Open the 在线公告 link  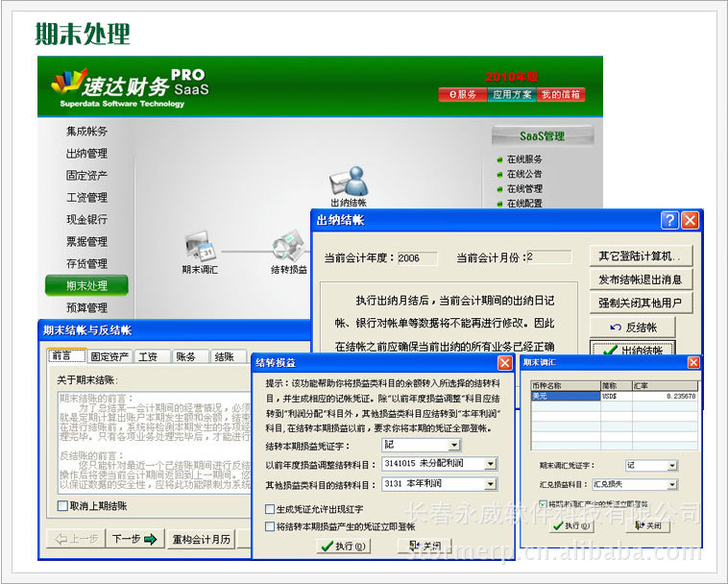[524, 174]
